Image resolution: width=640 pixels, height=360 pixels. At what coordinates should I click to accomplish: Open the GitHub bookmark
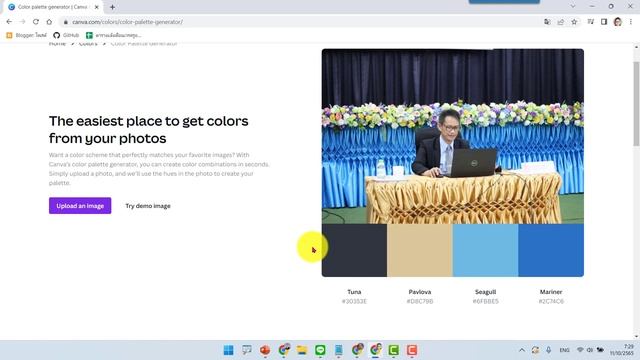(66, 36)
